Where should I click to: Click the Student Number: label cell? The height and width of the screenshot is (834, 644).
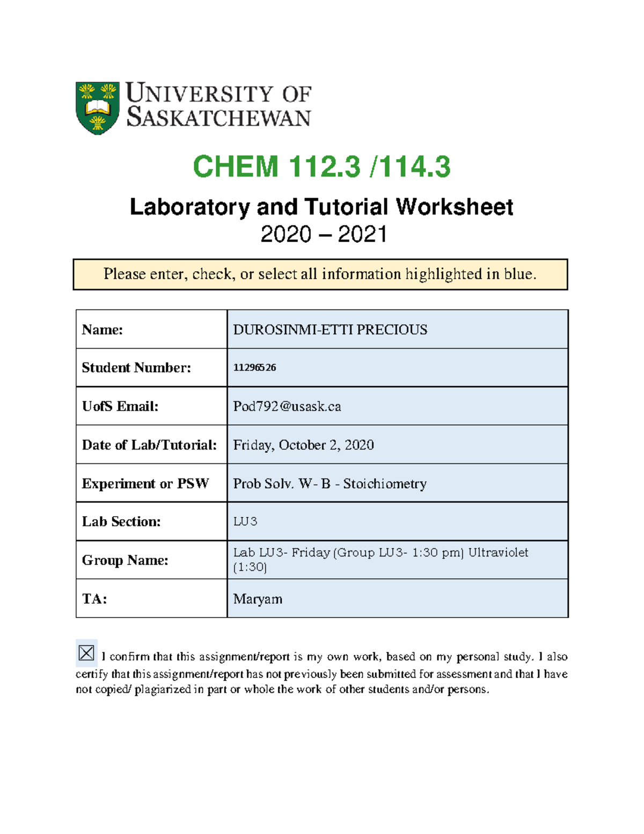[151, 368]
